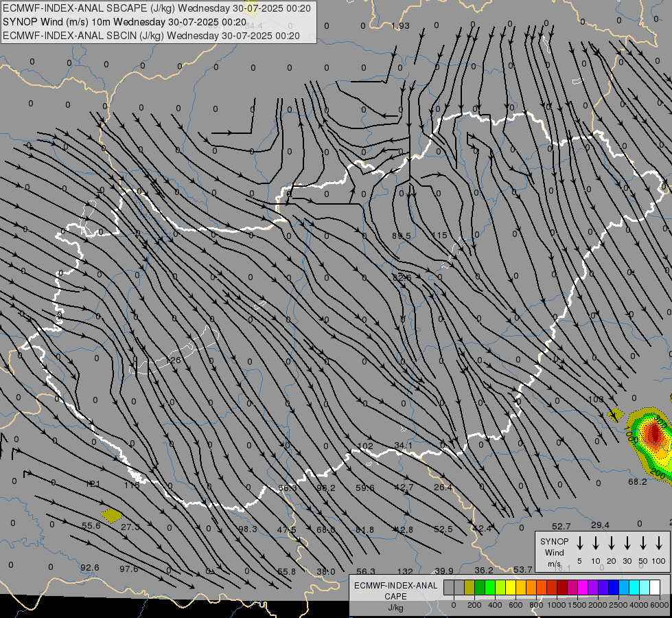Click the map value 55.6
The width and height of the screenshot is (672, 618).
coord(91,525)
